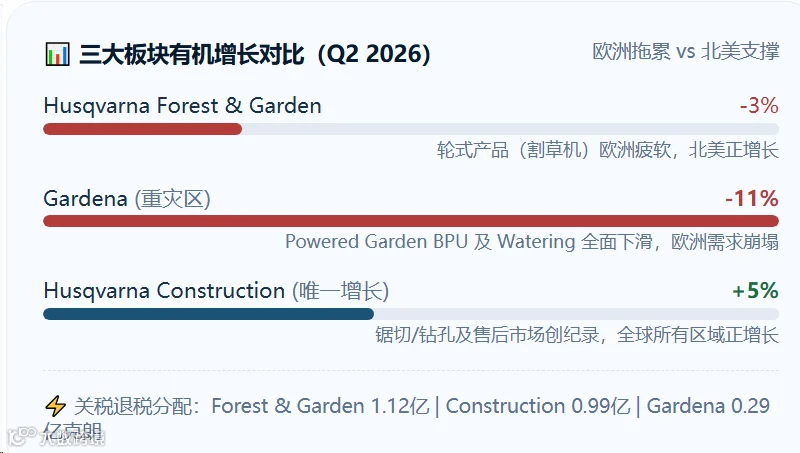Screen dimensions: 800x453
Task: Click the unfilled grey part of Construction bar
Action: pyautogui.click(x=576, y=314)
